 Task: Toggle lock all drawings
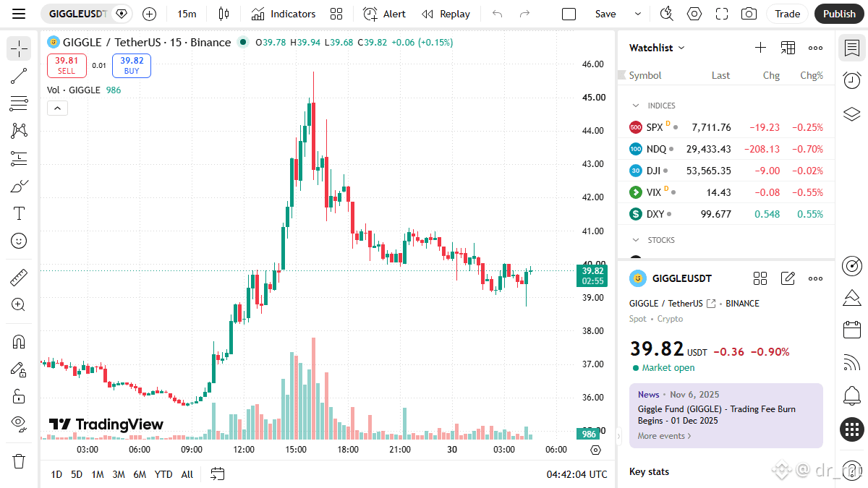point(19,396)
